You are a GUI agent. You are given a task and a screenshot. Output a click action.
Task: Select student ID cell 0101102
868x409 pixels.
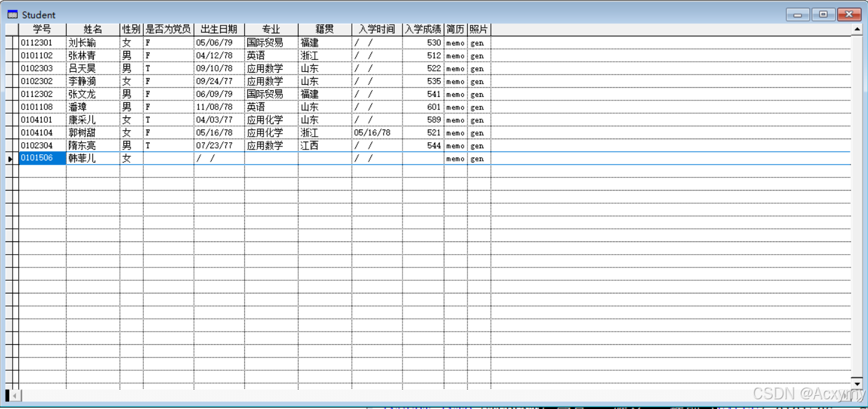(42, 55)
